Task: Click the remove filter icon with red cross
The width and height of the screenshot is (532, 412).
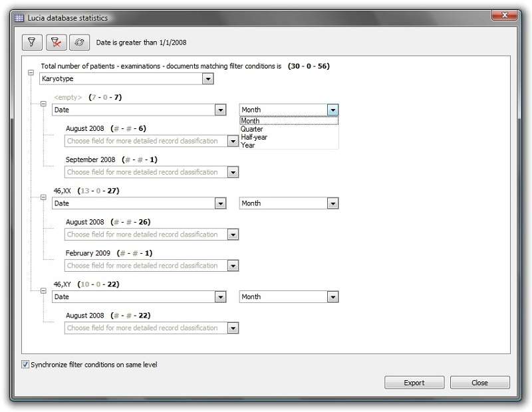Action: 56,43
